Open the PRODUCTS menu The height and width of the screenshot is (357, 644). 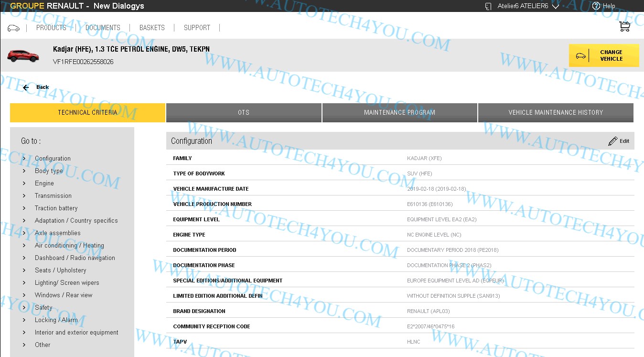point(51,28)
